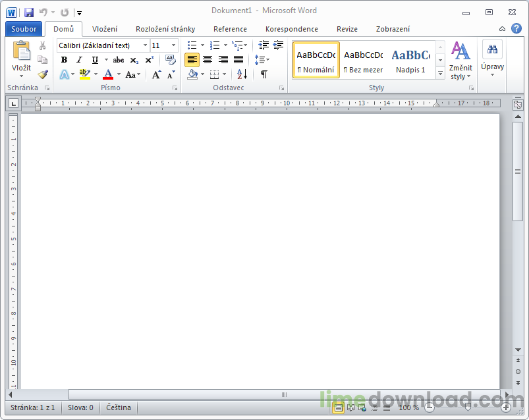Click the Draft view icon in status bar

click(x=387, y=408)
